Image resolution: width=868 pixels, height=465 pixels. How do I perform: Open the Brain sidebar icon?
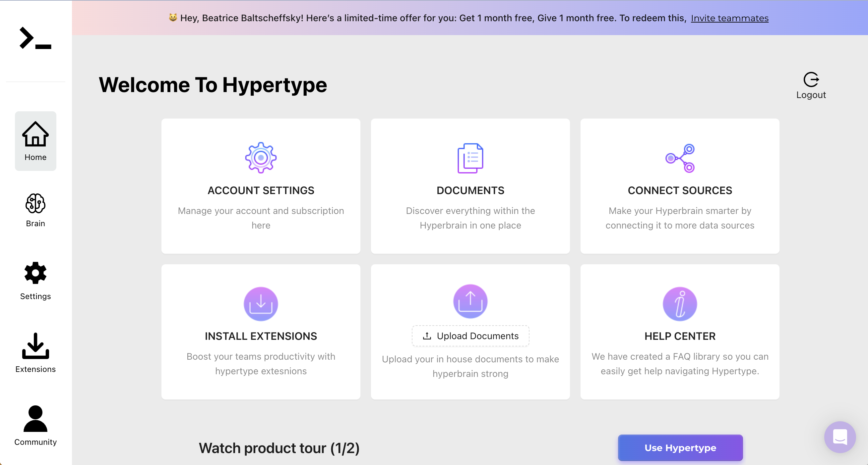tap(35, 203)
